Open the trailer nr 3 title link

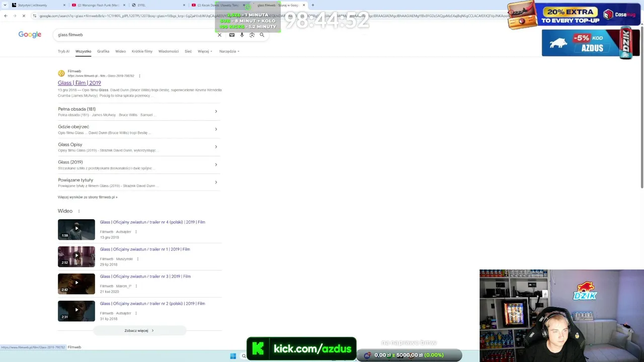[x=145, y=277]
